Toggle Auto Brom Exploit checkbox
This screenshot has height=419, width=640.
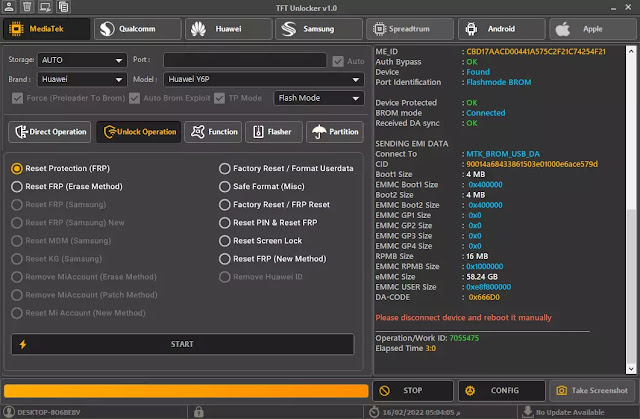click(134, 98)
